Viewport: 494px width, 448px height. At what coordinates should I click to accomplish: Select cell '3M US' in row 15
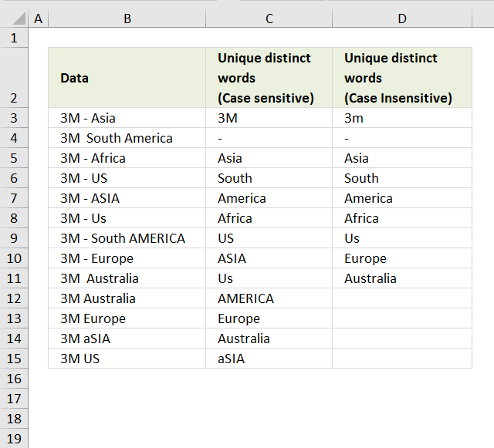pyautogui.click(x=127, y=359)
